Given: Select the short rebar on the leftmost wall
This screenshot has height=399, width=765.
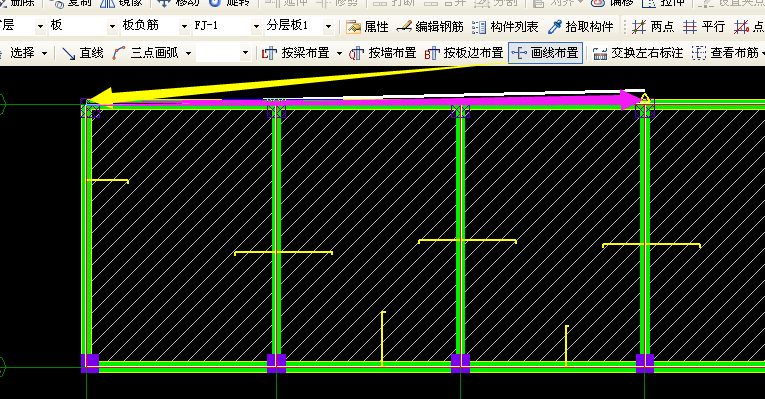Looking at the screenshot, I should [107, 181].
